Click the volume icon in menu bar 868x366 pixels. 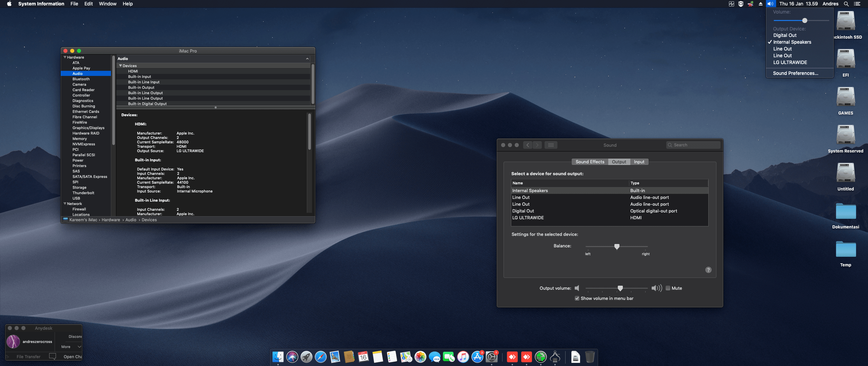770,4
